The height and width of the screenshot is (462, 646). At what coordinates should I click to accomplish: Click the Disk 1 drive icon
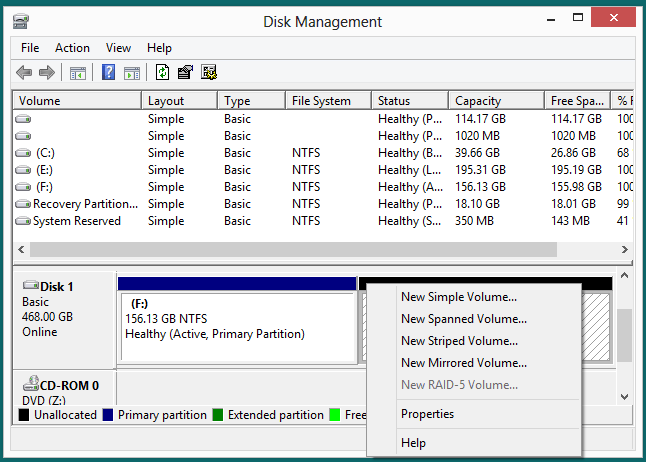pyautogui.click(x=31, y=285)
